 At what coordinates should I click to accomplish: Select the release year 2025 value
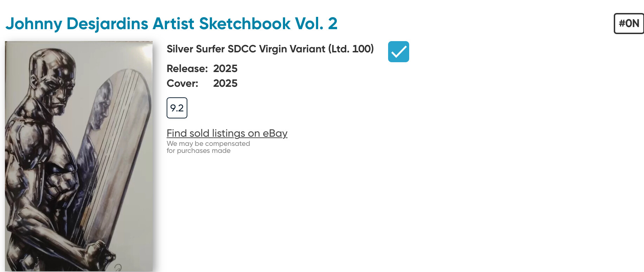225,69
